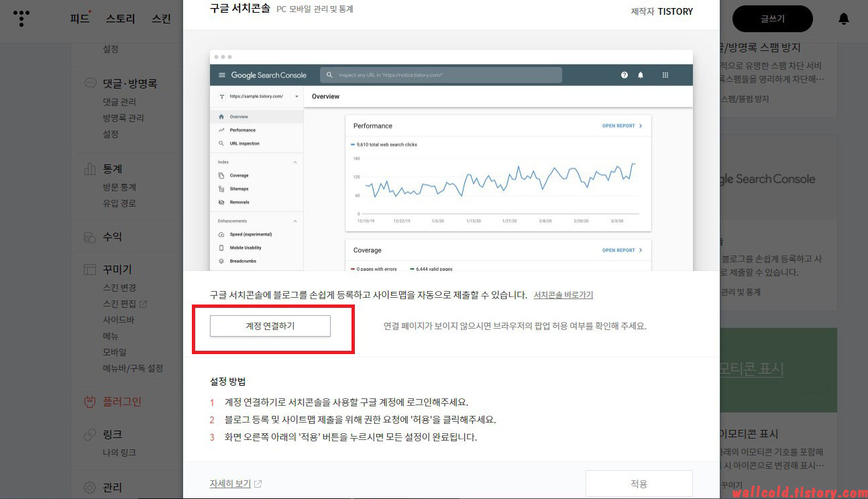Image resolution: width=868 pixels, height=499 pixels.
Task: Open 사이드바 settings in the sidebar
Action: click(x=119, y=320)
